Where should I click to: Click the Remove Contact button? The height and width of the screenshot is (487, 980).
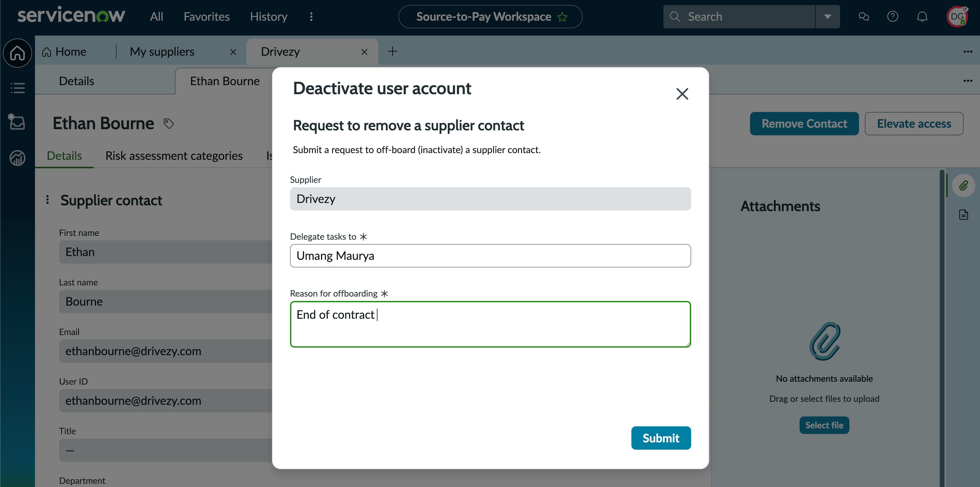[804, 124]
